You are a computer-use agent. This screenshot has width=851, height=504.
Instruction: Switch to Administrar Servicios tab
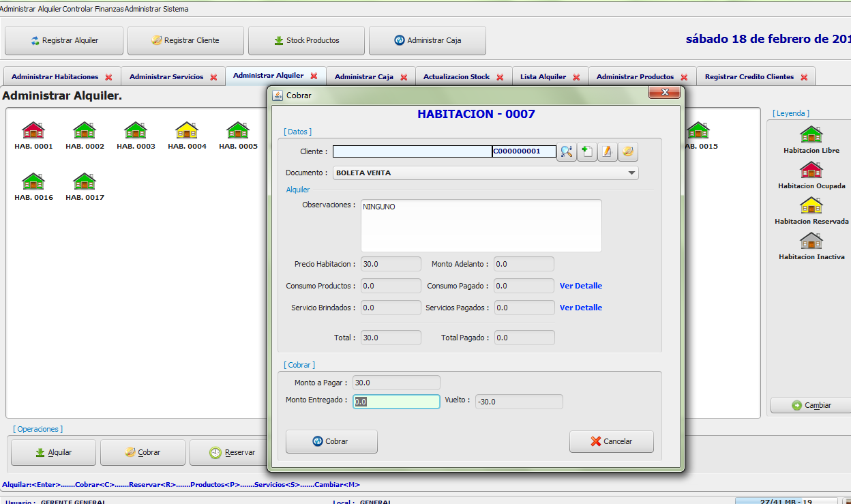(x=166, y=77)
